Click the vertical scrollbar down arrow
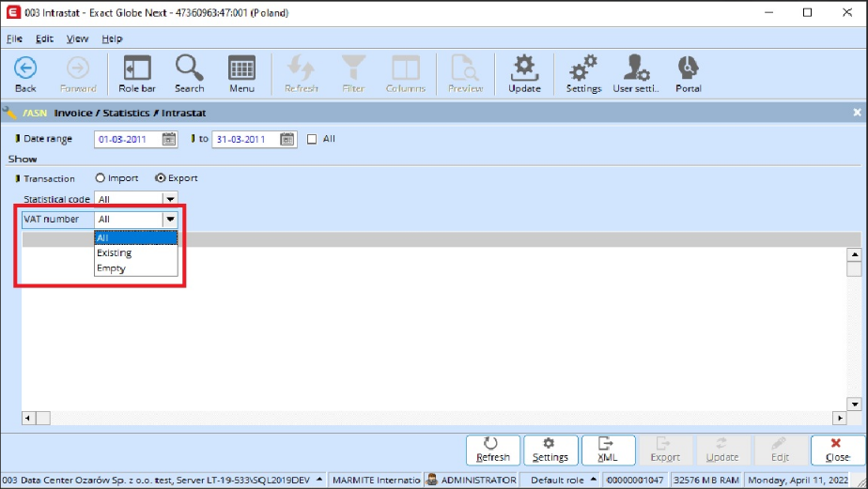 point(854,405)
